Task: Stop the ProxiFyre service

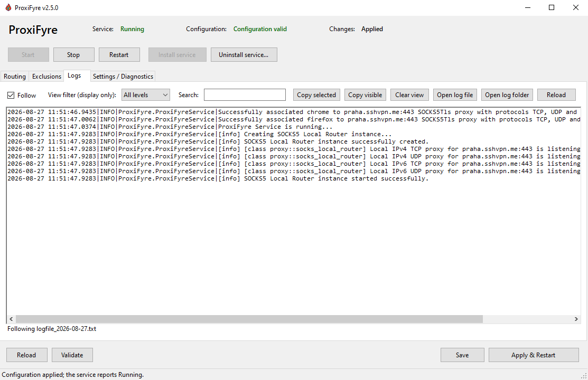Action: (73, 55)
